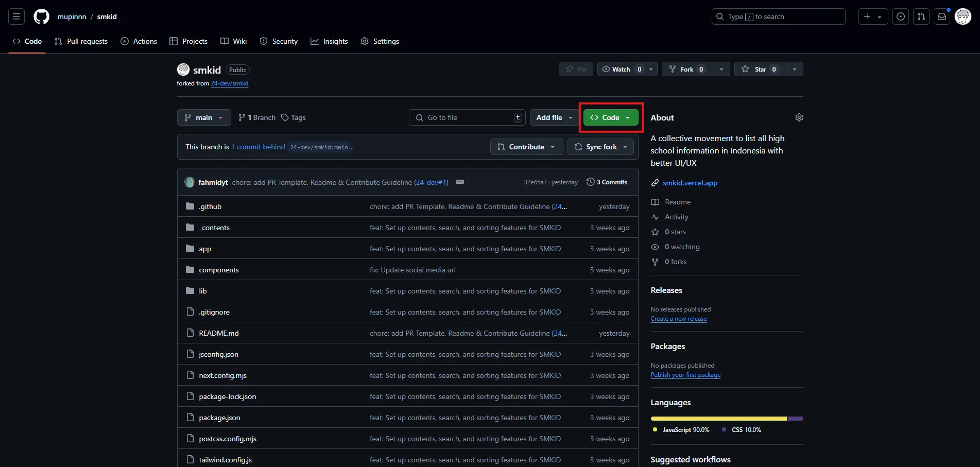This screenshot has height=467, width=980.
Task: Expand the Fork dropdown arrow
Action: [721, 69]
